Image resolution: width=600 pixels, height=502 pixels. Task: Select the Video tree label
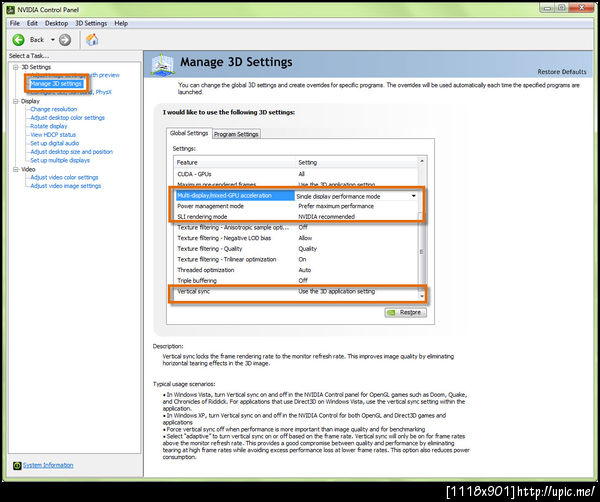click(x=28, y=169)
